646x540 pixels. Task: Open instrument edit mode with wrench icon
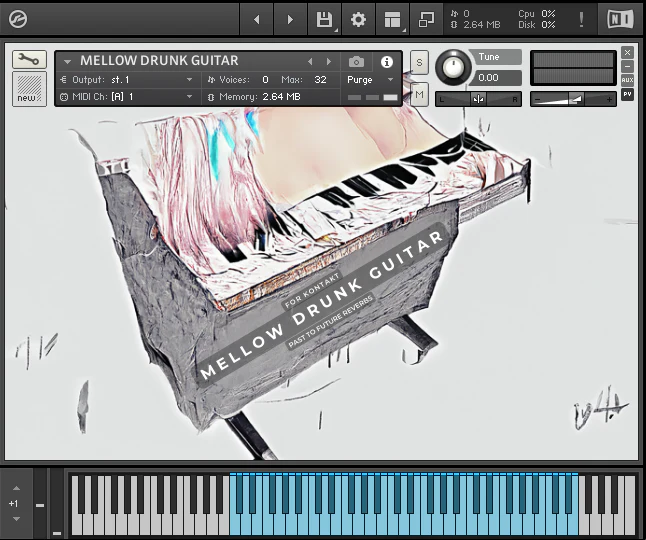[29, 60]
